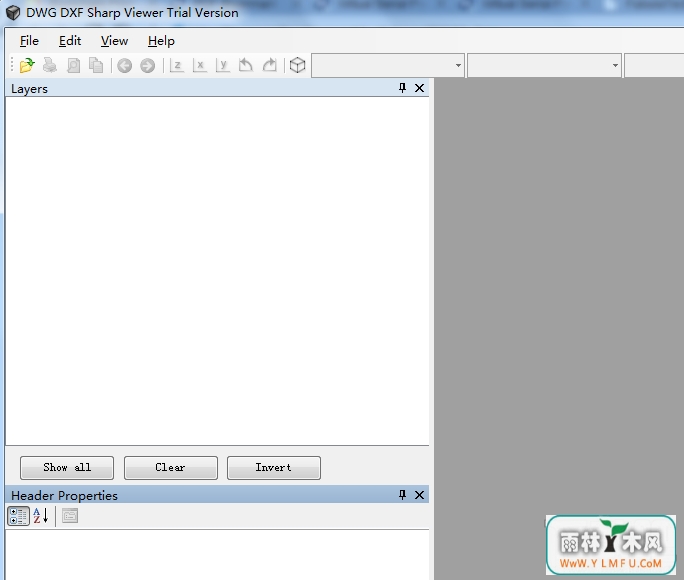Image resolution: width=684 pixels, height=580 pixels.
Task: Close the Layers panel
Action: [x=419, y=88]
